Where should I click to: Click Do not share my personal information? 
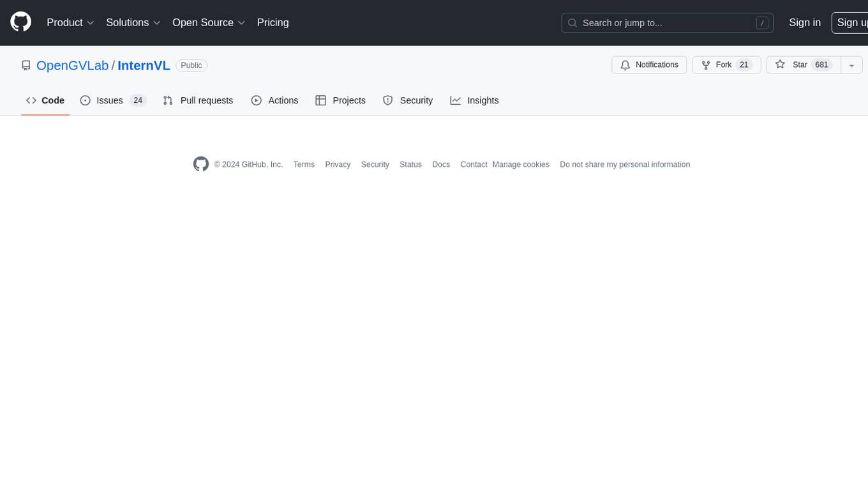625,165
